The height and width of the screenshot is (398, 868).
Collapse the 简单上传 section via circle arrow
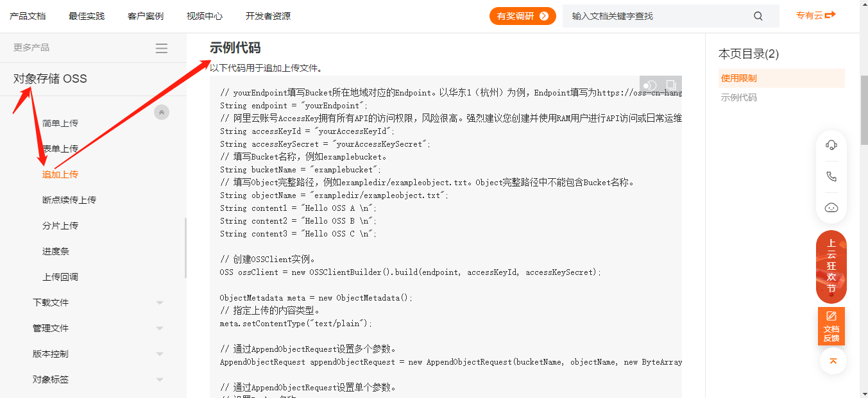[161, 112]
